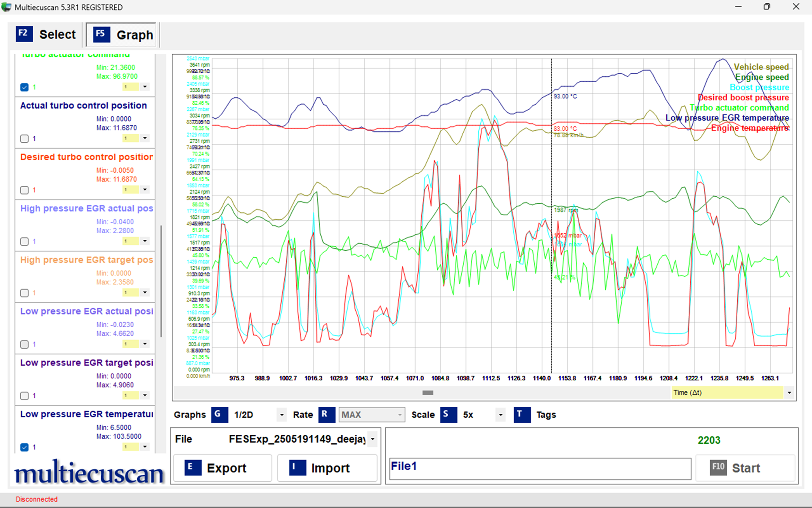Open Low pressure EGR target axis dropdown
Viewport: 812px width, 508px height.
145,395
